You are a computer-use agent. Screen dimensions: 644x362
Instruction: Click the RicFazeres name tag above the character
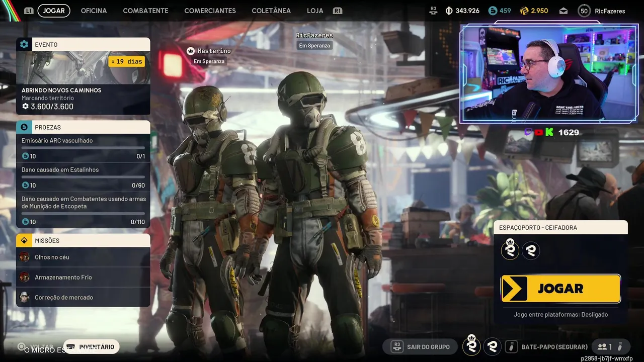(x=314, y=36)
